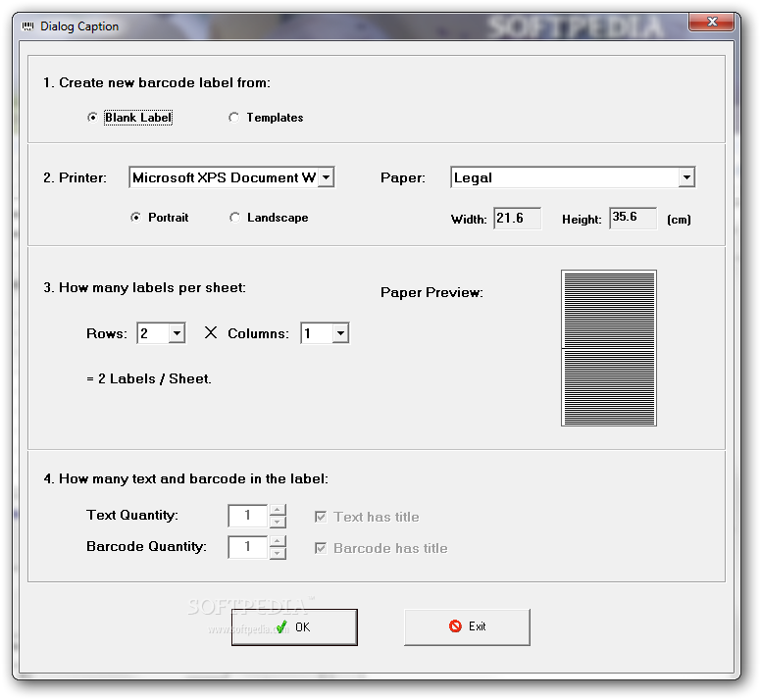Image resolution: width=761 pixels, height=700 pixels.
Task: Increase Barcode Quantity with the up arrow
Action: 278,541
